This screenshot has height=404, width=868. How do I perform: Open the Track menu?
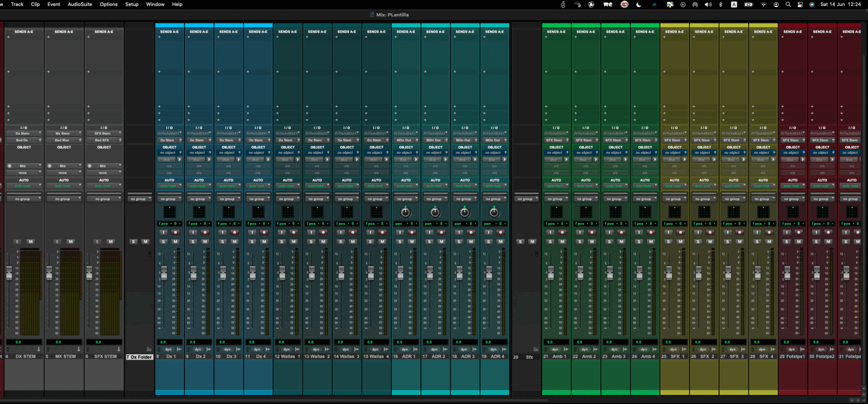coord(17,4)
